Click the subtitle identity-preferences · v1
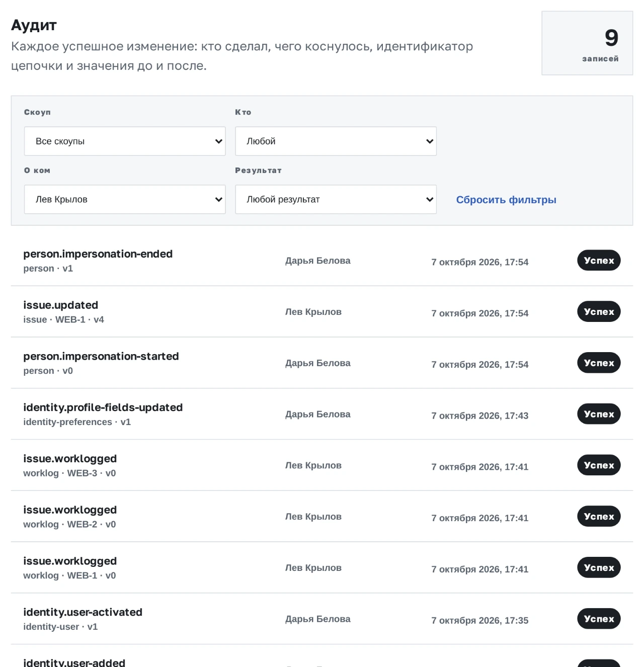 click(x=77, y=422)
